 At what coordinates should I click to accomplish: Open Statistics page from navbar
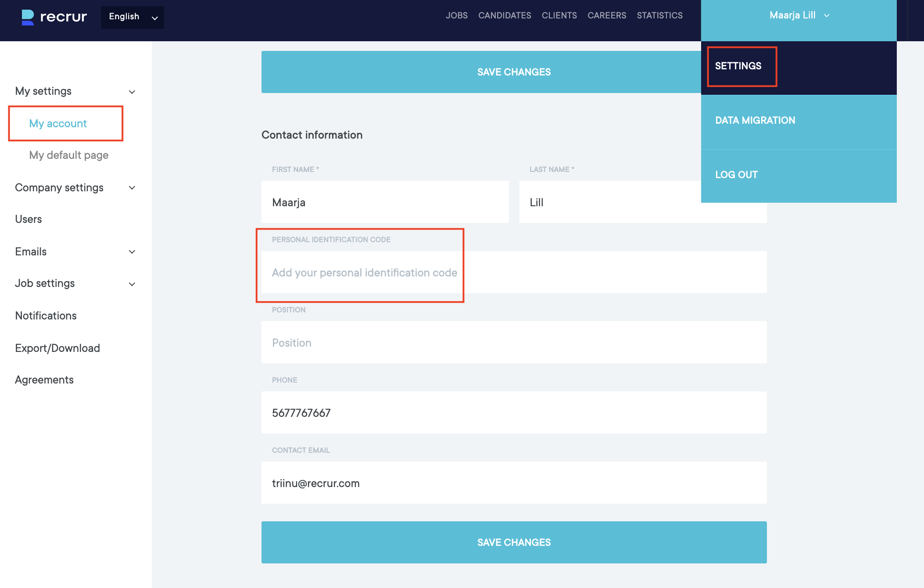659,15
